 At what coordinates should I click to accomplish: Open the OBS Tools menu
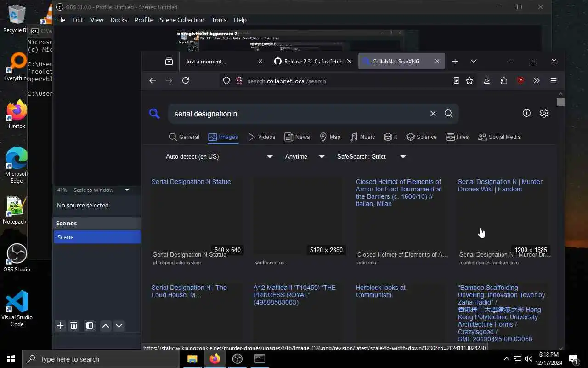[219, 20]
